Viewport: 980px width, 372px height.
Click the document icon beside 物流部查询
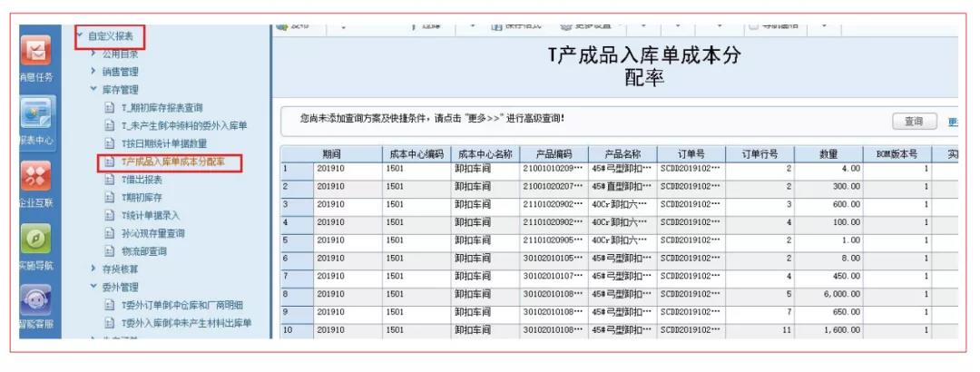(x=110, y=251)
